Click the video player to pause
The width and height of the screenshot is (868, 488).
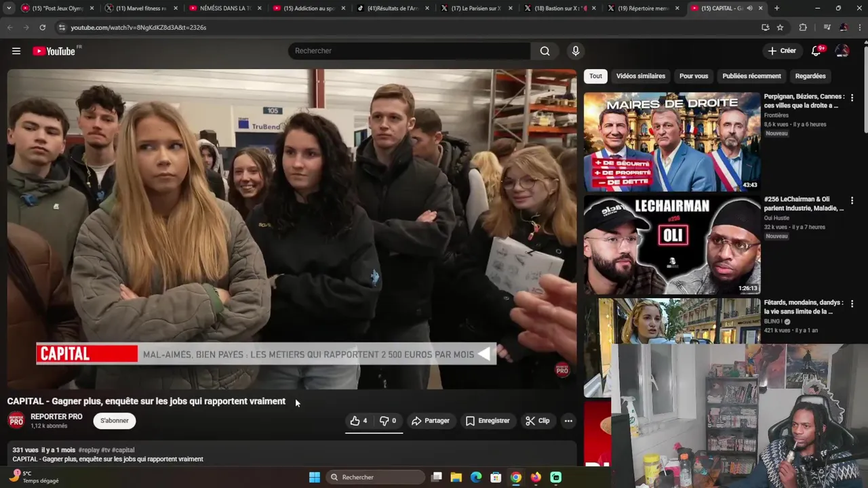tap(292, 229)
